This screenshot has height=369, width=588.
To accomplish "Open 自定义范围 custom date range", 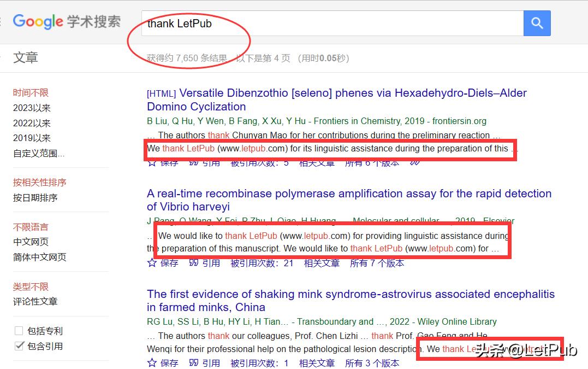I will pos(39,153).
